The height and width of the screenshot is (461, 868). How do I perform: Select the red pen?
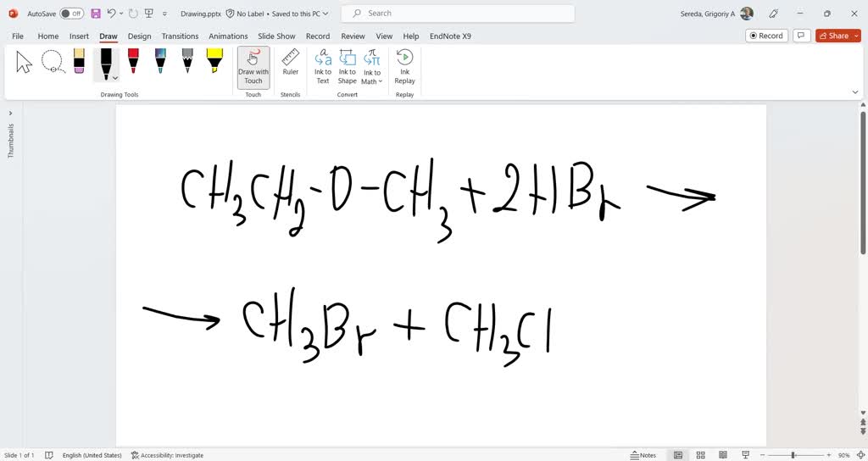[133, 61]
